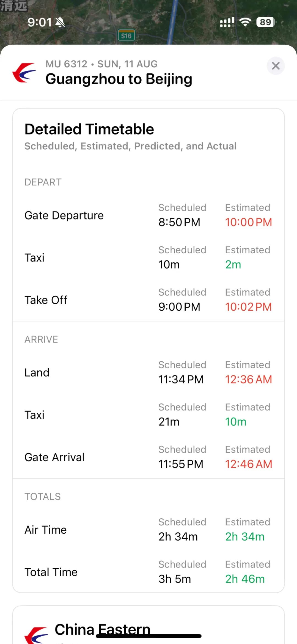
Task: Close the flight details sheet
Action: point(276,66)
